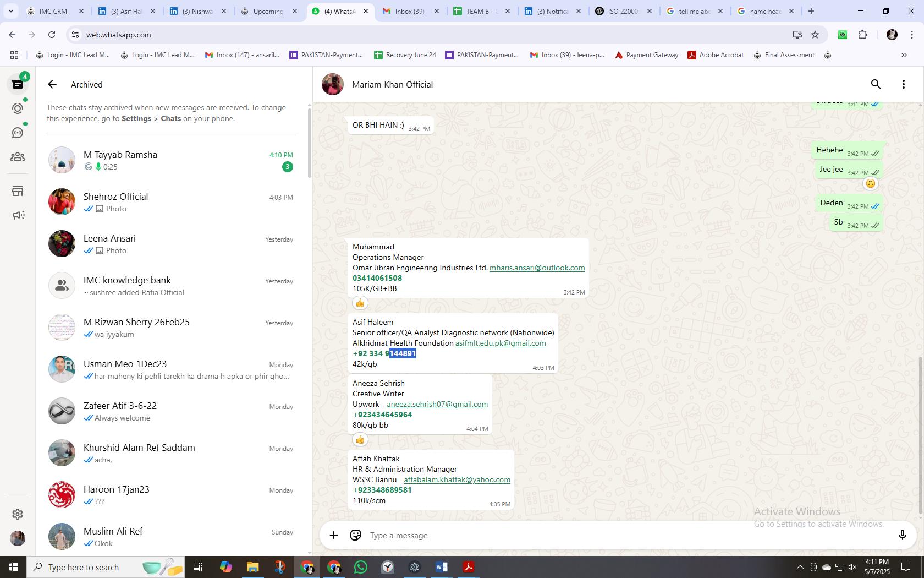Image resolution: width=924 pixels, height=578 pixels.
Task: Open the Chrome three-dot menu
Action: point(911,35)
